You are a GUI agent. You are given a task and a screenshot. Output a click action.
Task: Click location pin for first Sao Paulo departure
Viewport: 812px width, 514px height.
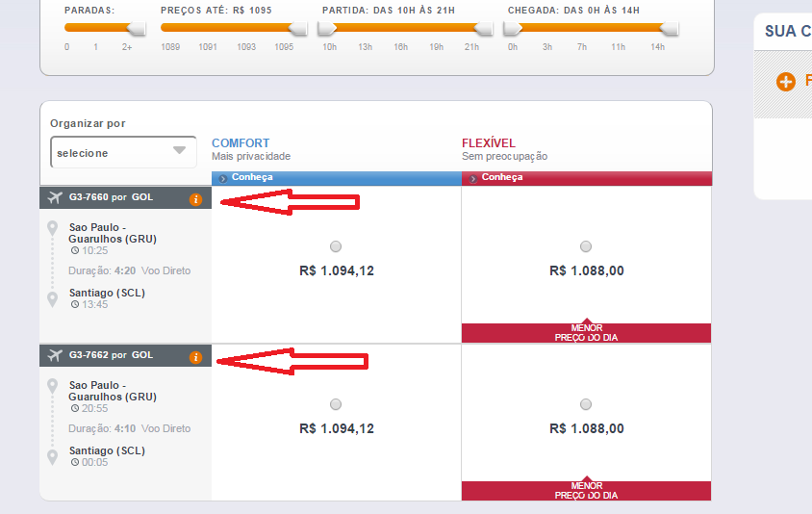coord(52,228)
